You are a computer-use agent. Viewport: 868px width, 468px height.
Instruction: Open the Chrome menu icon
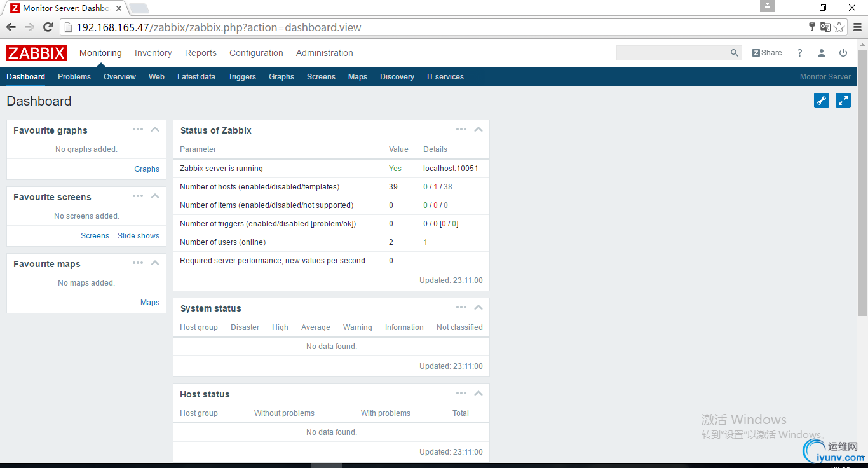pos(857,27)
